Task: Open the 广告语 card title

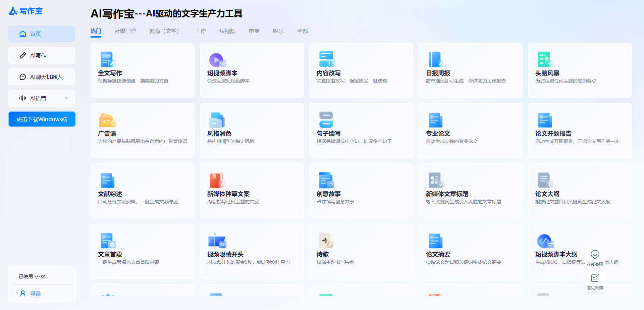Action: click(x=107, y=134)
